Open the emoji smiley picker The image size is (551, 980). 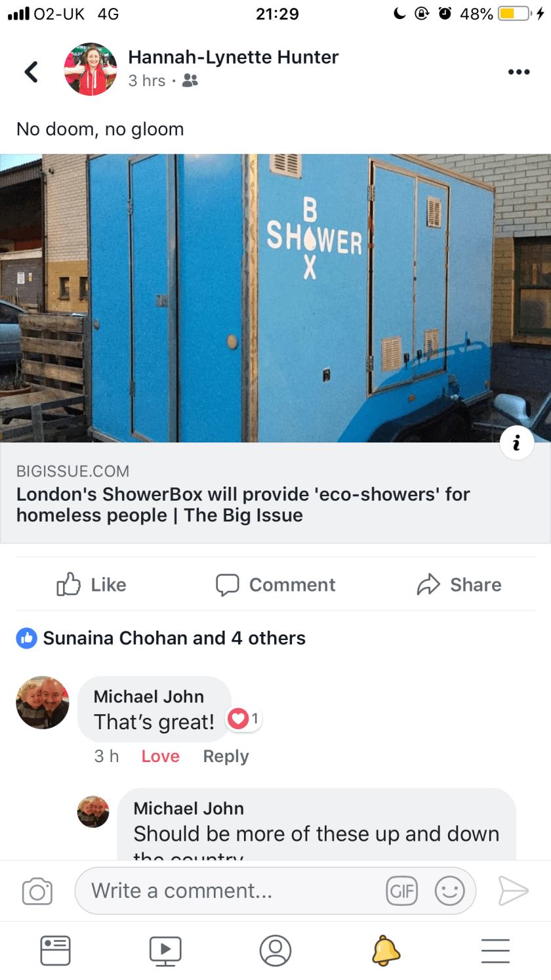[x=450, y=891]
